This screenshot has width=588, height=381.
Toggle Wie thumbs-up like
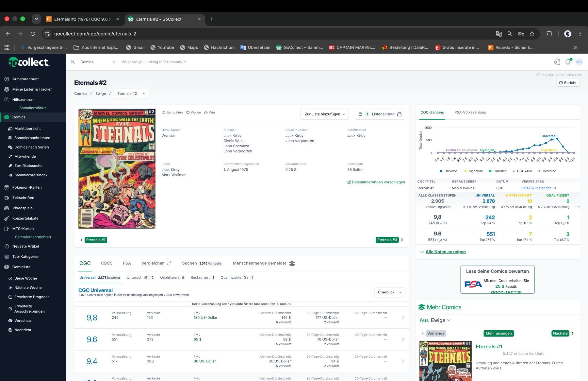click(209, 113)
